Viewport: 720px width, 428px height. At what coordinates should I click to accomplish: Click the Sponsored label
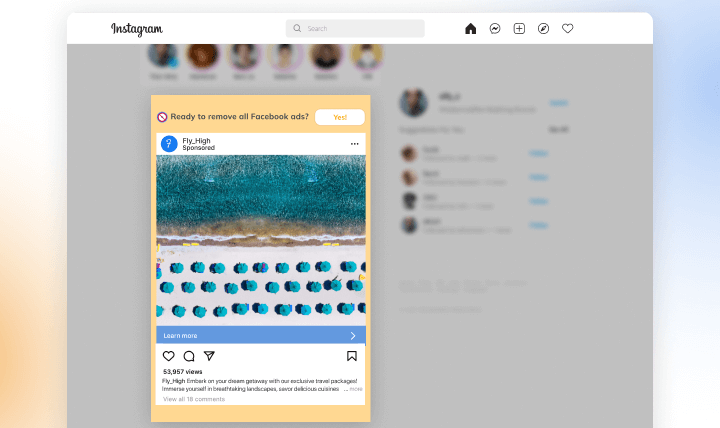pos(198,148)
